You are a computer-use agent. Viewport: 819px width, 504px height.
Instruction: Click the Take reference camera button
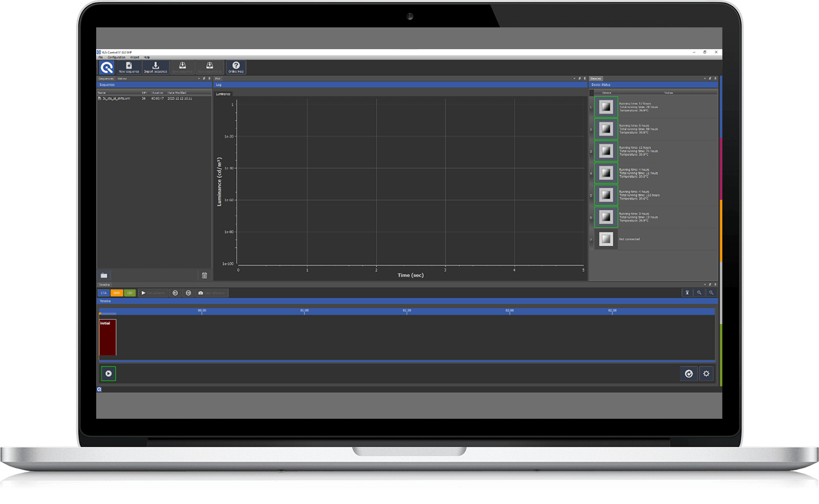click(211, 293)
